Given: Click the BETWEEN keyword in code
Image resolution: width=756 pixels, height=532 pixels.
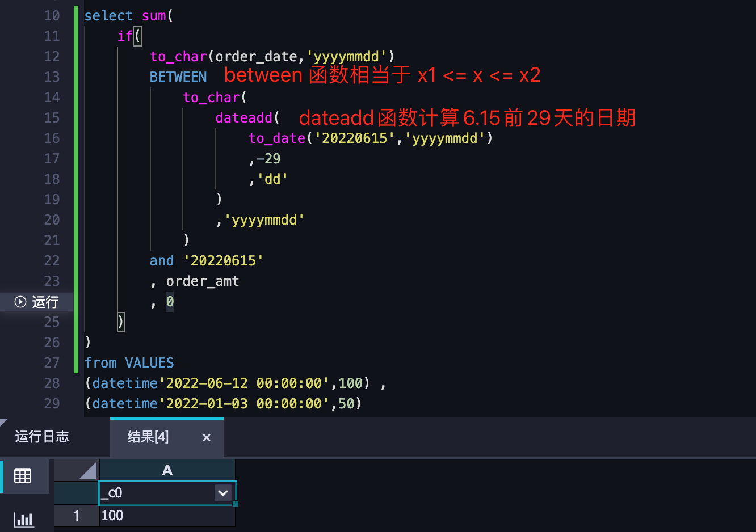Looking at the screenshot, I should (x=178, y=77).
